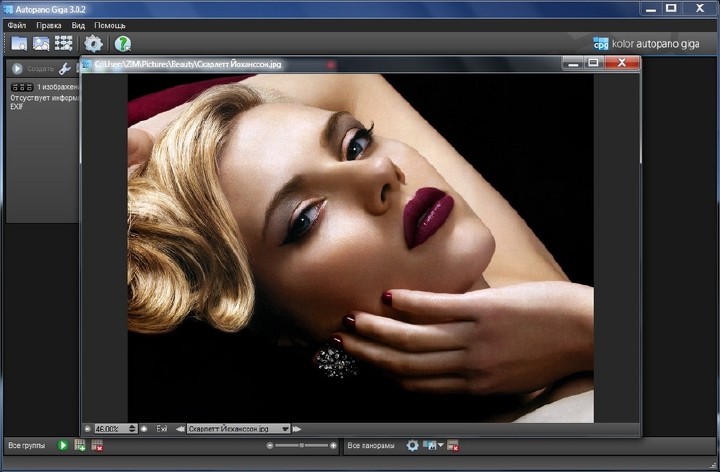This screenshot has width=720, height=472.
Task: Click the thumbnail size slider in groups bar
Action: coord(300,445)
